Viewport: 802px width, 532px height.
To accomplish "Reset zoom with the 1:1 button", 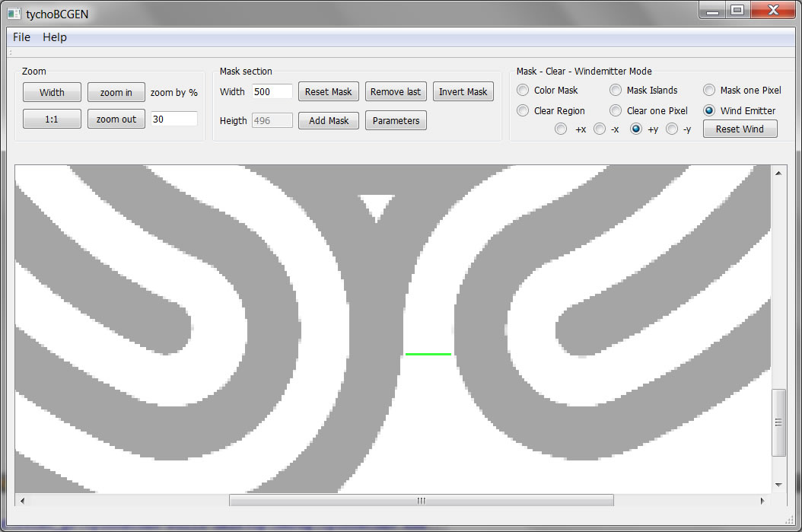I will (x=52, y=119).
